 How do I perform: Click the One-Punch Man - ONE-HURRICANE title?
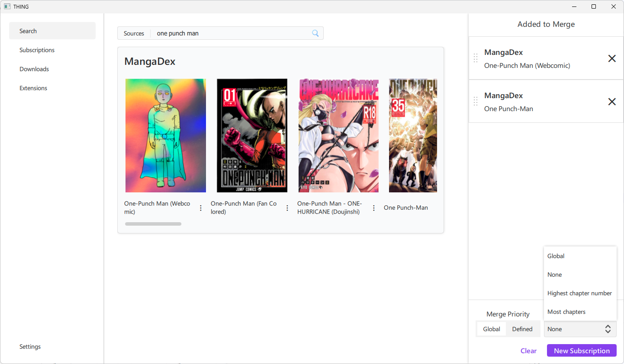click(330, 208)
